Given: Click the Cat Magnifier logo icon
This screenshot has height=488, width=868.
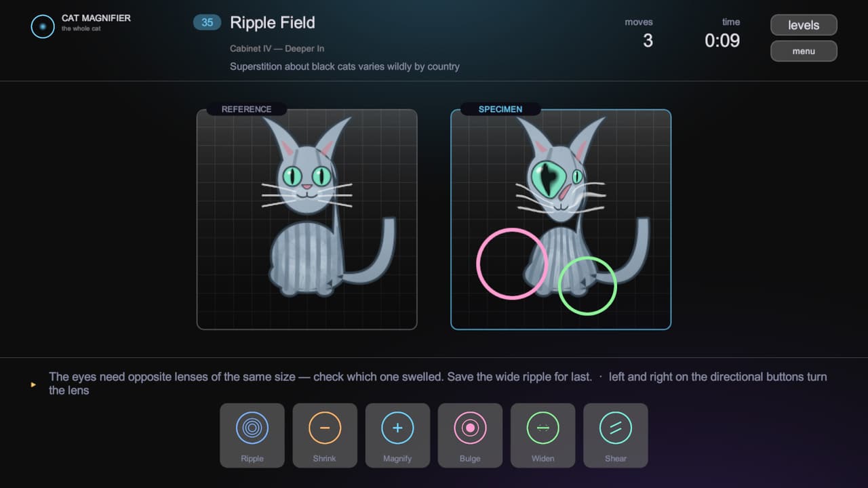Looking at the screenshot, I should click(43, 26).
